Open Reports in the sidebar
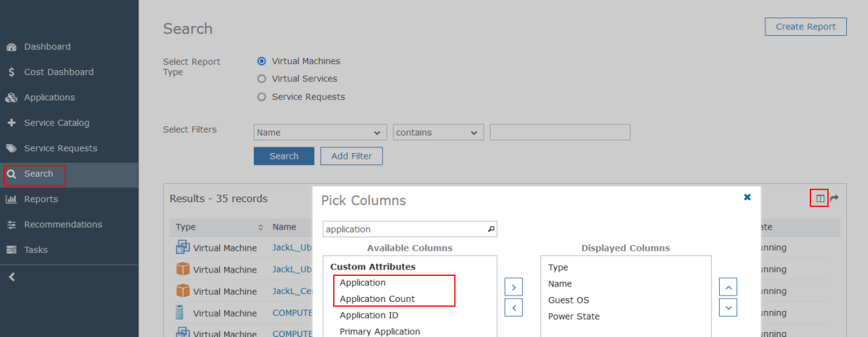 point(41,199)
